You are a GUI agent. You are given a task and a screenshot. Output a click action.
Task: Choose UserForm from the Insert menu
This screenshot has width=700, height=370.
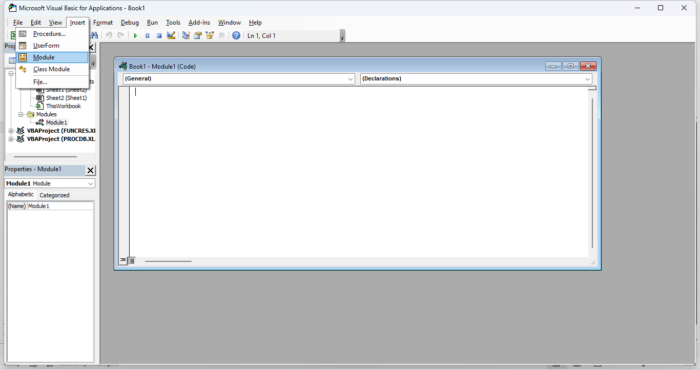pyautogui.click(x=52, y=46)
